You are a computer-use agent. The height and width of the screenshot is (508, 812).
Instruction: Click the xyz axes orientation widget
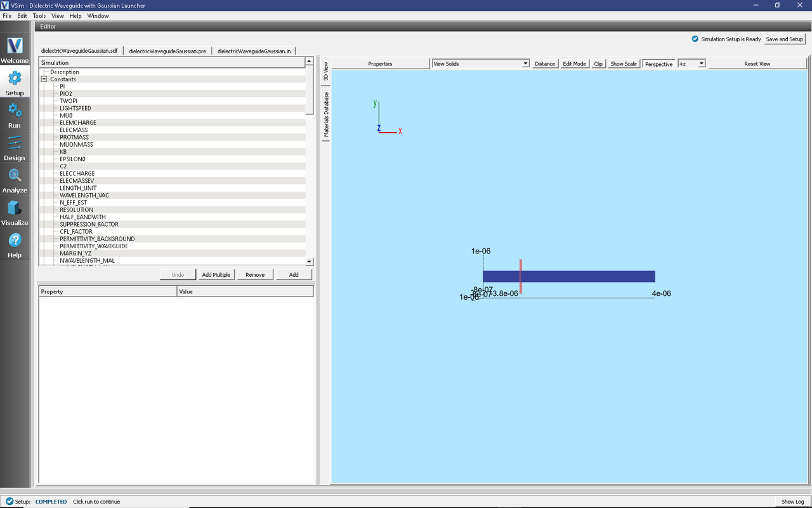click(387, 117)
